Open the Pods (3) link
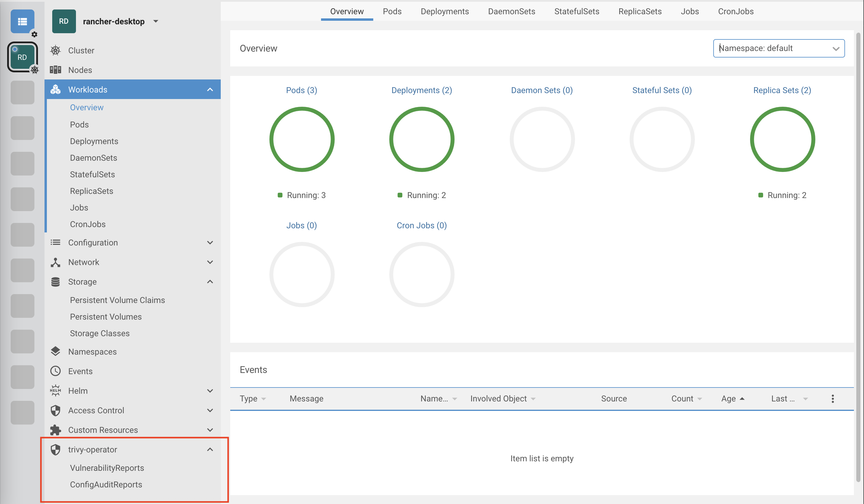Image resolution: width=864 pixels, height=504 pixels. tap(301, 90)
